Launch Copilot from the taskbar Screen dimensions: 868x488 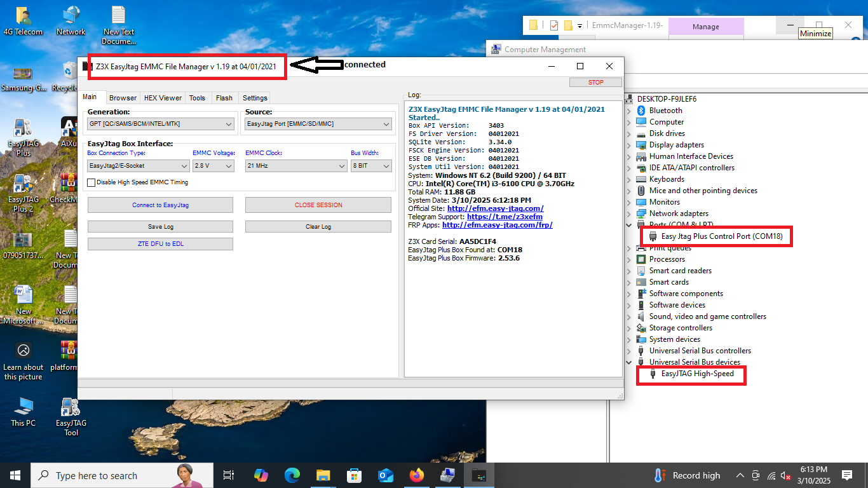coord(261,475)
